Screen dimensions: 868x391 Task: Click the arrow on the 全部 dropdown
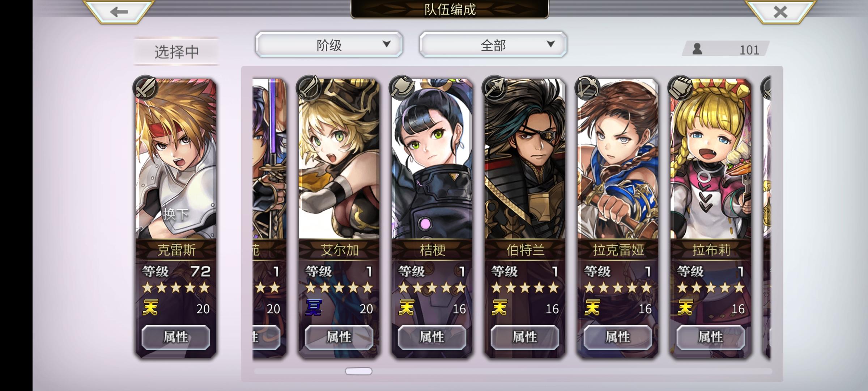point(551,44)
